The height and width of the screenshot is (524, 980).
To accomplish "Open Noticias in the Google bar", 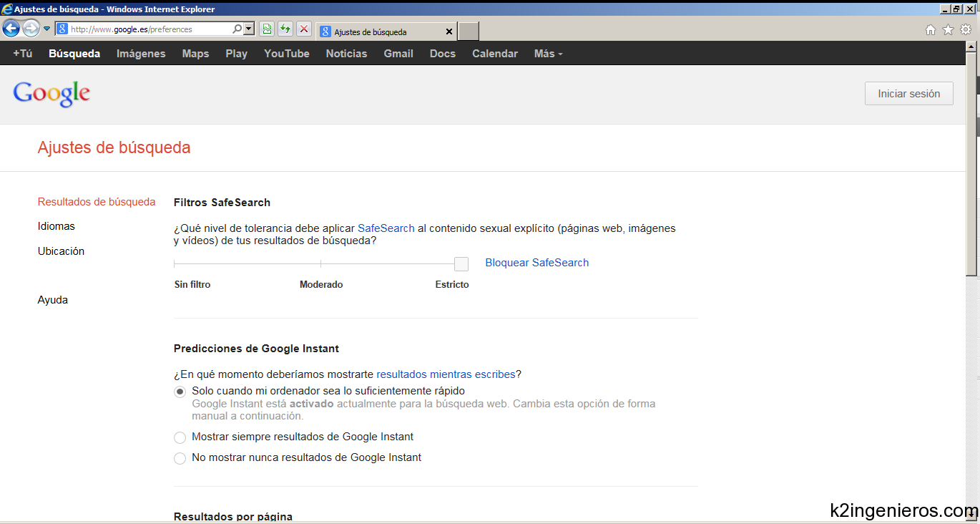I will (x=346, y=54).
